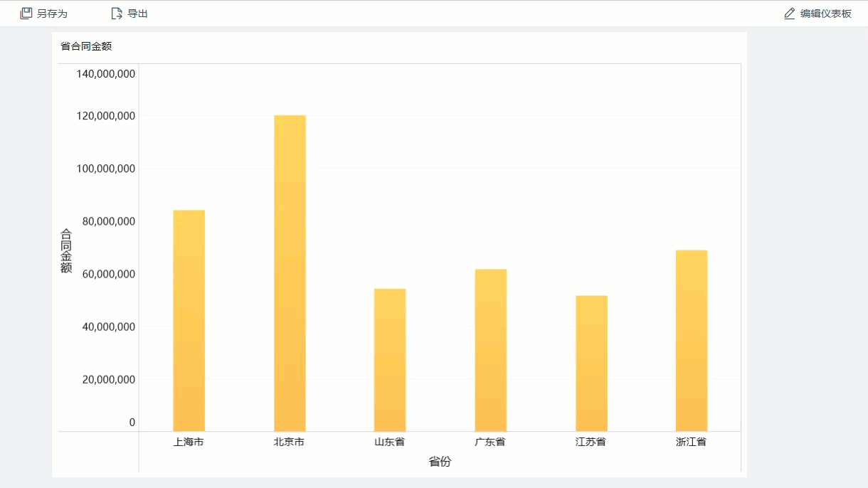Click the 广东省 x-axis label
The image size is (868, 488).
point(490,442)
